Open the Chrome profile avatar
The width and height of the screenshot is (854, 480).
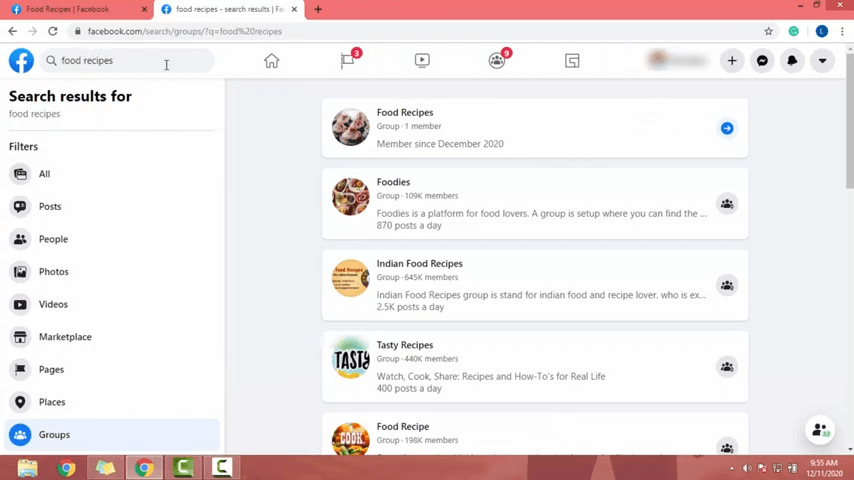pos(822,31)
